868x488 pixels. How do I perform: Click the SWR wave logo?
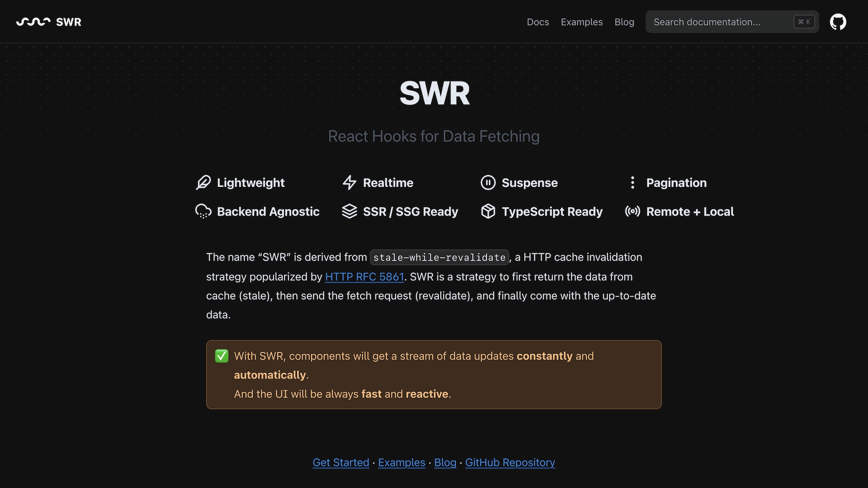tap(33, 22)
